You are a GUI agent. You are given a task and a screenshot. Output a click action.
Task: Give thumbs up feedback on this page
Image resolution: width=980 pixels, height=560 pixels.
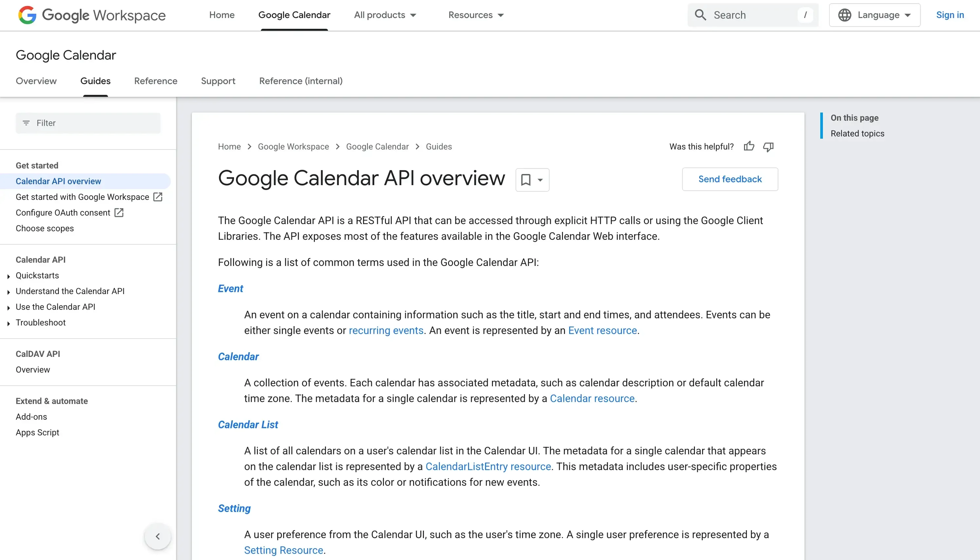click(x=749, y=147)
